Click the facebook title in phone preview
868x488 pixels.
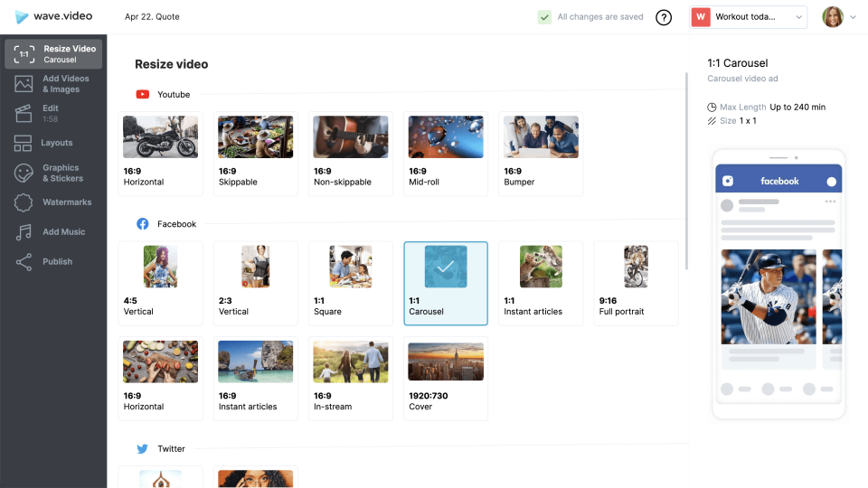click(779, 181)
